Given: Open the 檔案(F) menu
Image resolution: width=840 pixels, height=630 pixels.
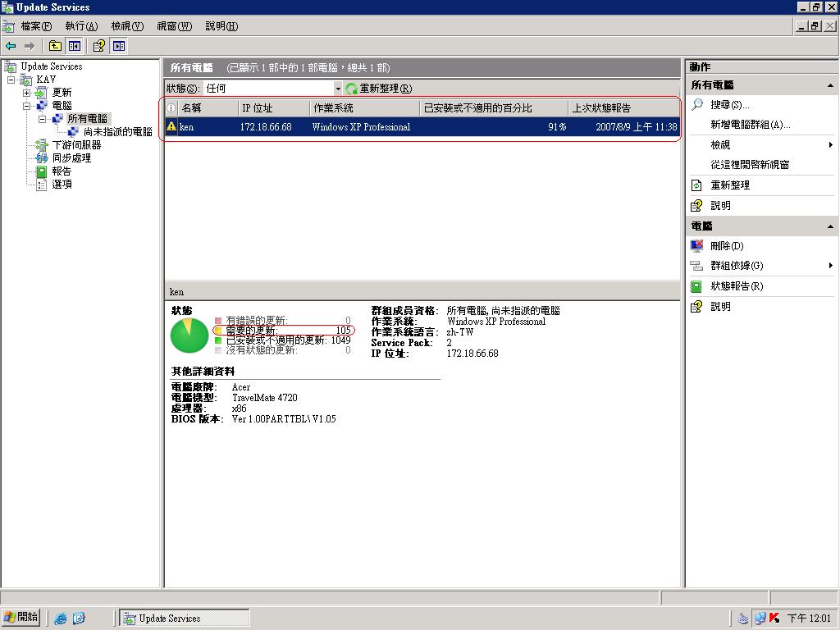Looking at the screenshot, I should tap(36, 26).
